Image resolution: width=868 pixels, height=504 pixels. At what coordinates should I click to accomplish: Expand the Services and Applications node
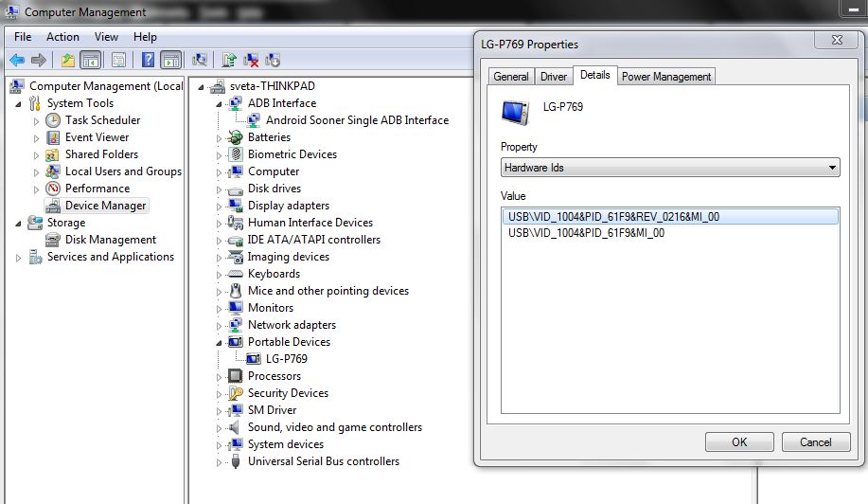tap(18, 258)
